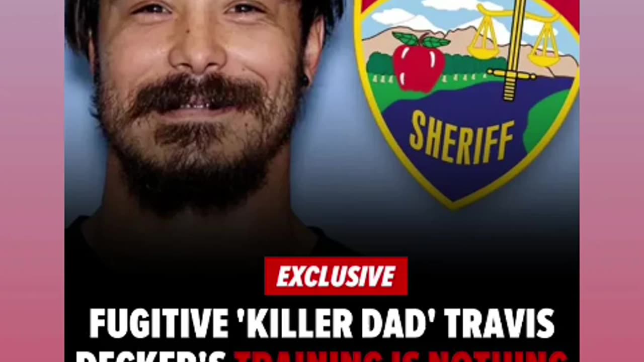The width and height of the screenshot is (644, 362).
Task: Click the red EXCLUSIVE badge
Action: [x=336, y=276]
